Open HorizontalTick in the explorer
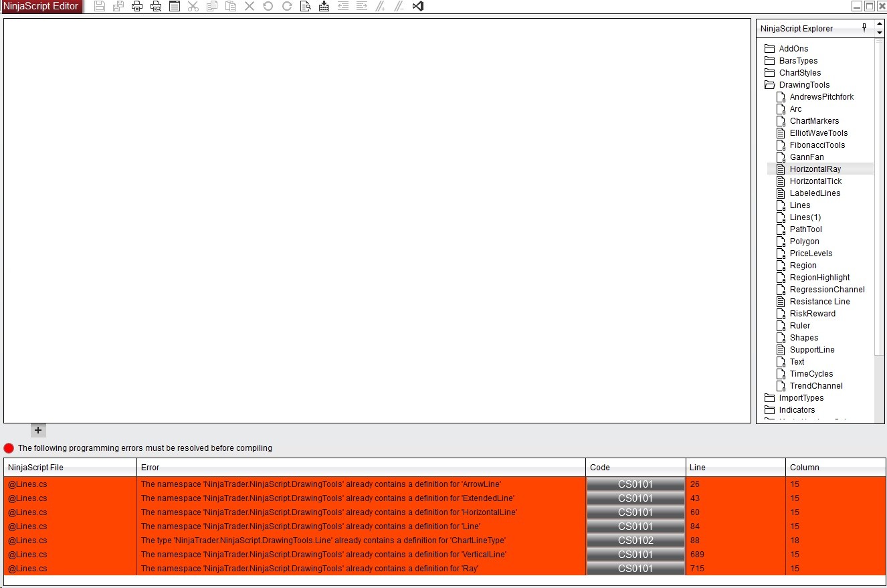This screenshot has height=588, width=887. coord(815,181)
